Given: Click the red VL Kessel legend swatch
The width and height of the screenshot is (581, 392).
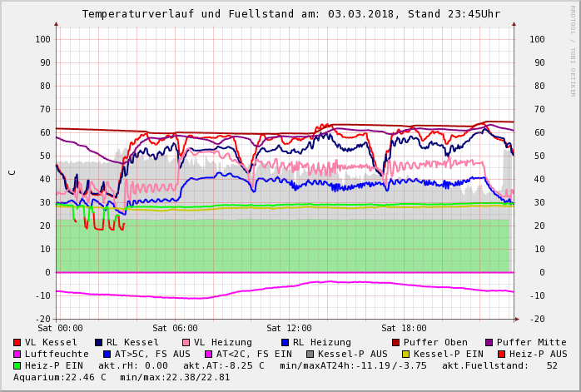Looking at the screenshot, I should [17, 342].
